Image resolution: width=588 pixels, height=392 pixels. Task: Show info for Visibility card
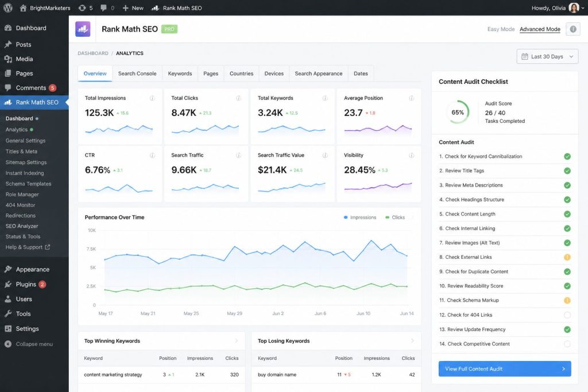[411, 155]
